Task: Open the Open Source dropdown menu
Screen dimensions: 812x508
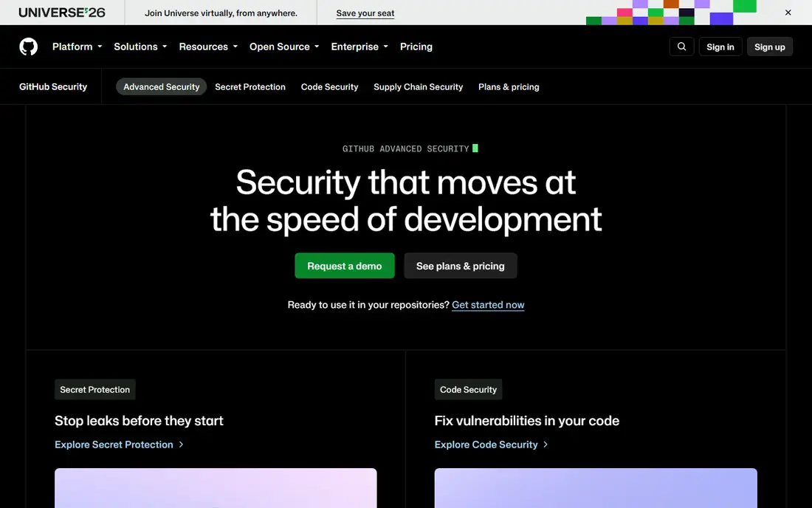Action: pos(284,47)
